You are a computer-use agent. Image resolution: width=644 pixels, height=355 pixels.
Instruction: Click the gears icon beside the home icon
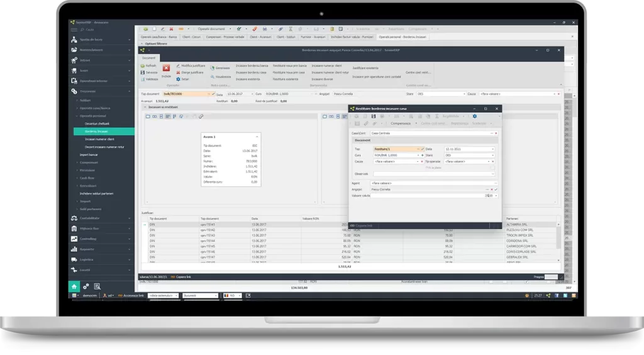[86, 286]
